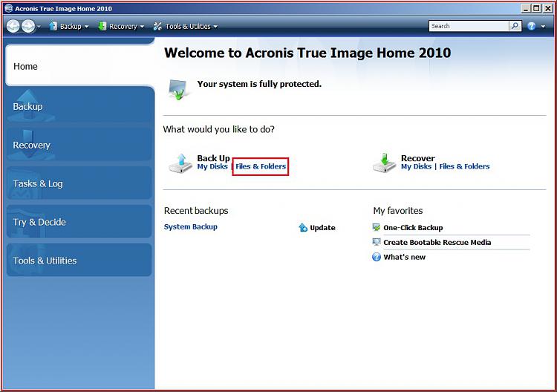Expand the Tools & Utilities dropdown arrow
The image size is (557, 392).
tap(215, 27)
